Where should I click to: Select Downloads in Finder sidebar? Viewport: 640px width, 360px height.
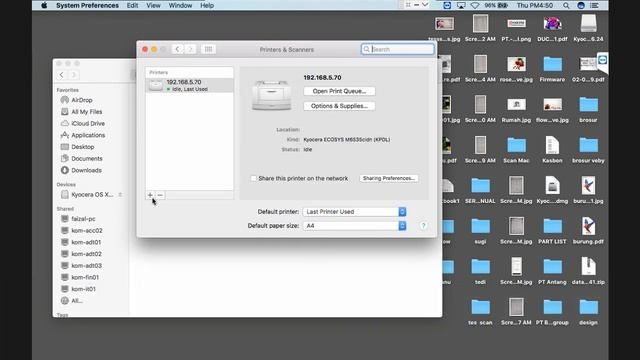86,170
